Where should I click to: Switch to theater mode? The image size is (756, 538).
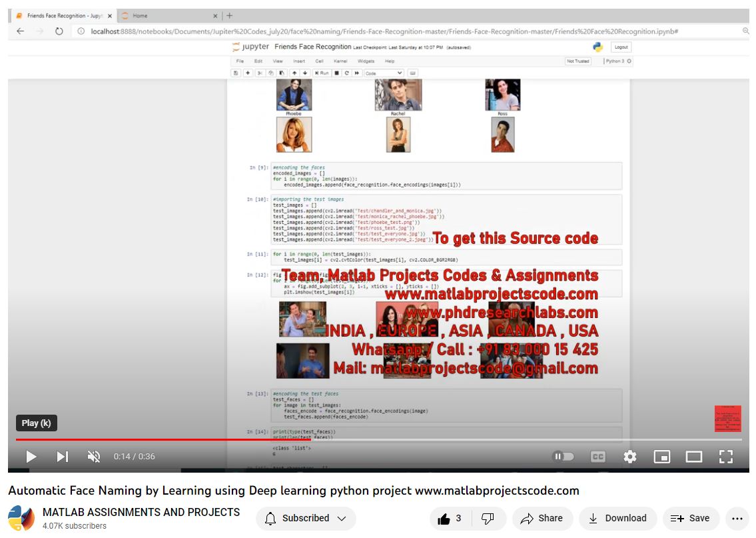(x=694, y=457)
